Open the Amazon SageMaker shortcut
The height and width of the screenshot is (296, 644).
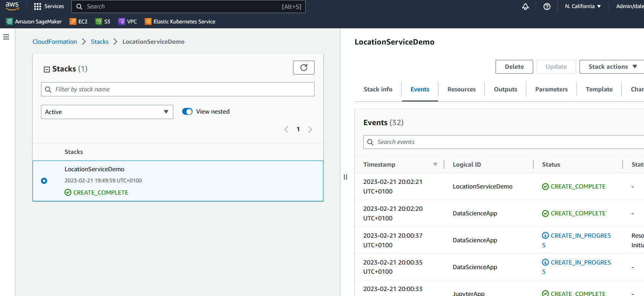(x=34, y=21)
